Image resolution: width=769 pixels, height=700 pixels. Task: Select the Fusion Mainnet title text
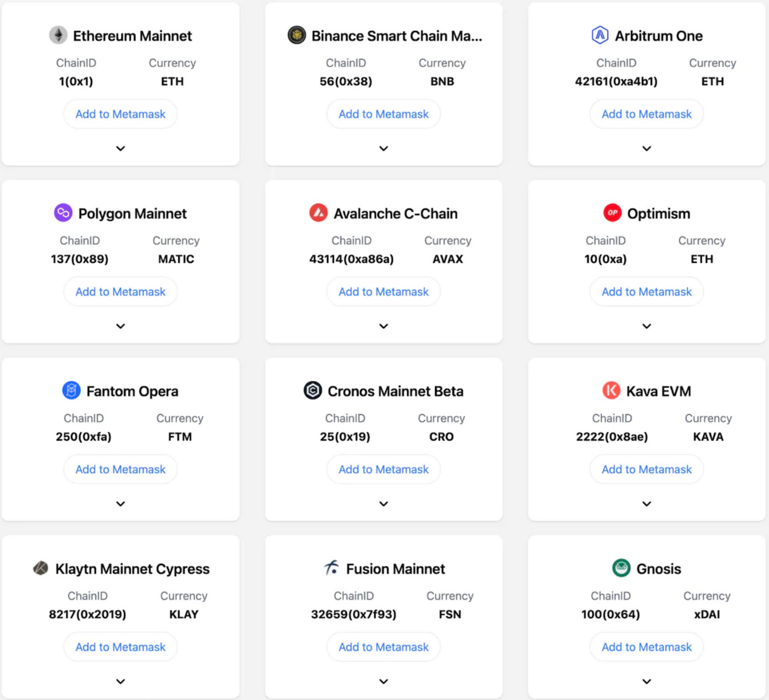[x=396, y=569]
